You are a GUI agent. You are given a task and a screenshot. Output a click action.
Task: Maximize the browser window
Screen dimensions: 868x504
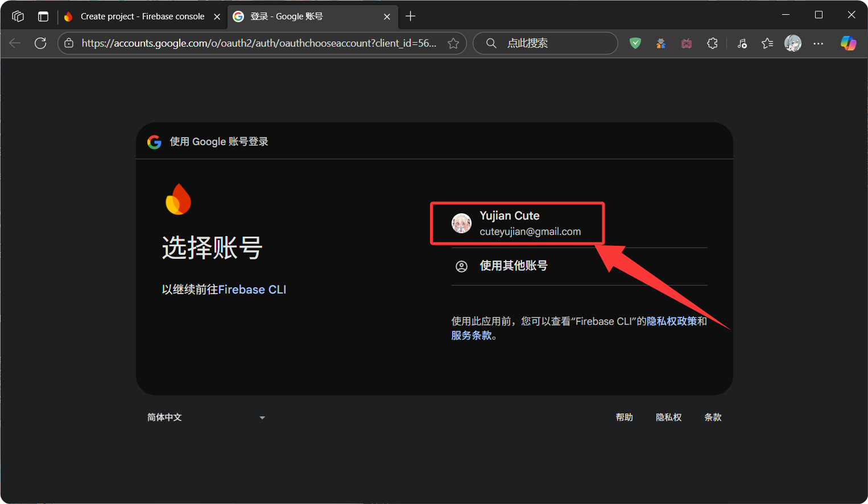pyautogui.click(x=819, y=15)
